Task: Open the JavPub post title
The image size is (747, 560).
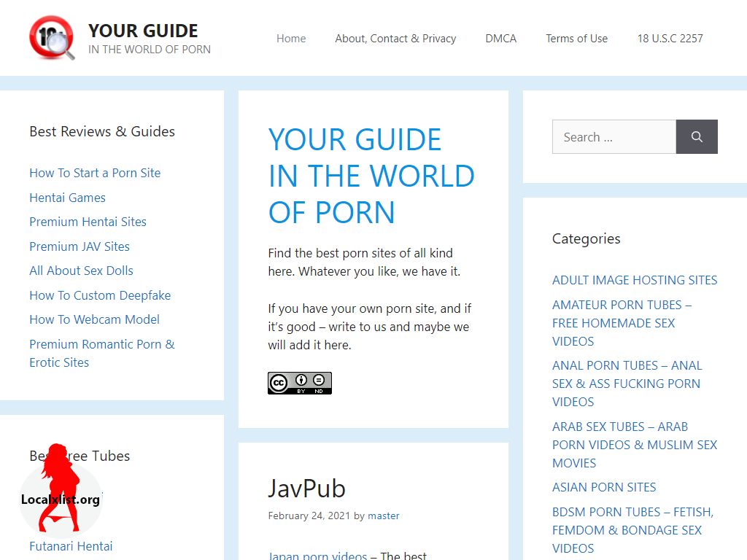Action: [307, 489]
